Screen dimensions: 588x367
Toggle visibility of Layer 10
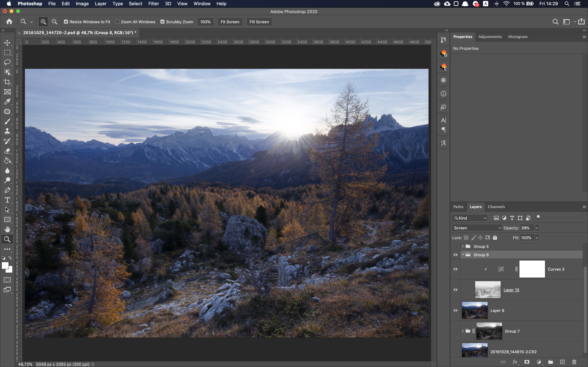click(x=455, y=290)
